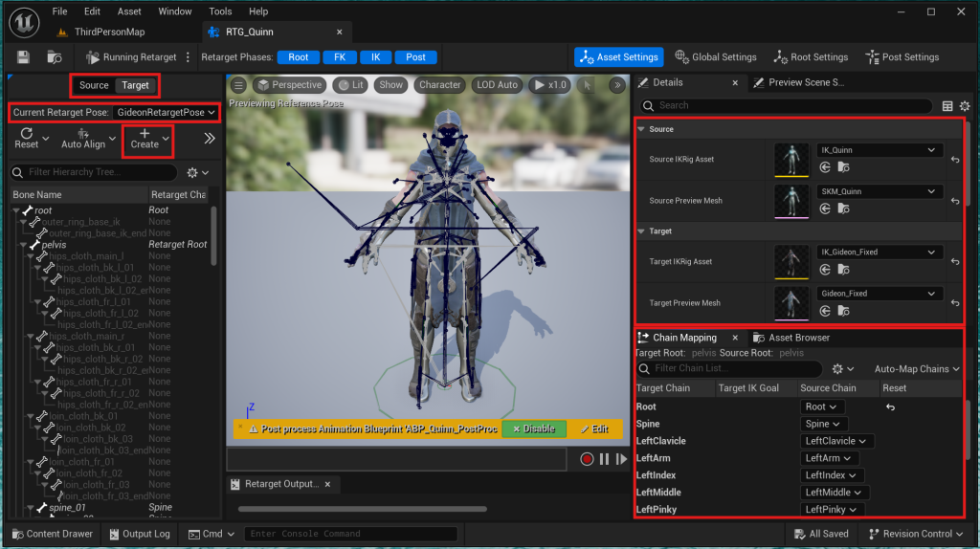
Task: Open Post Settings
Action: (x=902, y=56)
